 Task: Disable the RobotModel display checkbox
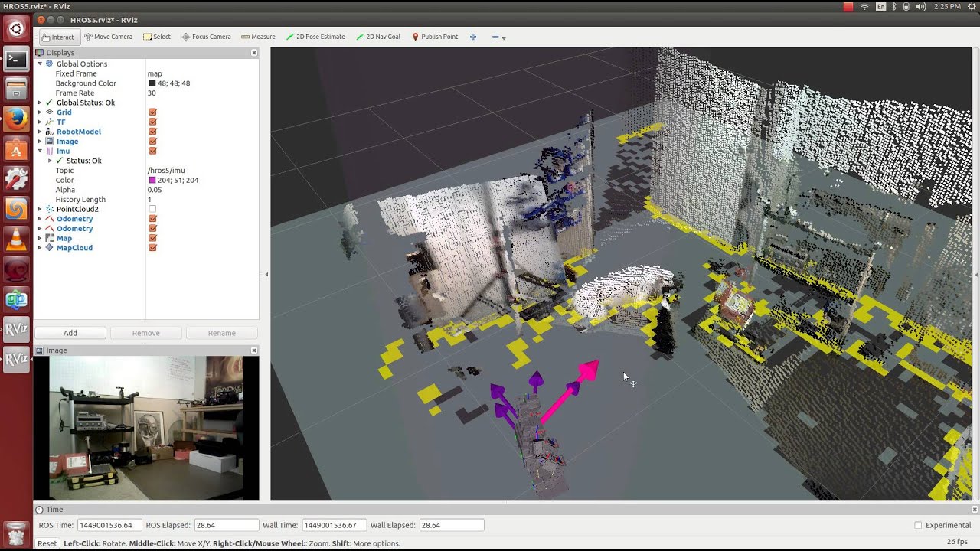[152, 132]
